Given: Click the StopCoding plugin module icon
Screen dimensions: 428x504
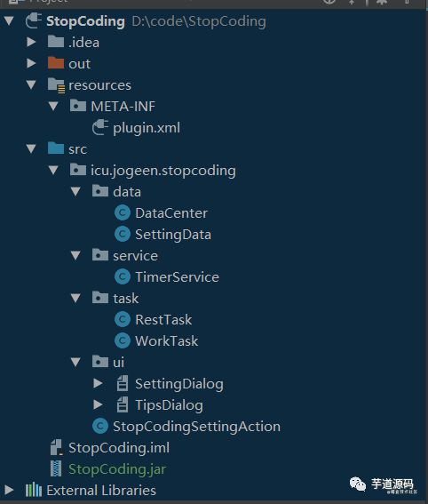Looking at the screenshot, I should click(34, 20).
